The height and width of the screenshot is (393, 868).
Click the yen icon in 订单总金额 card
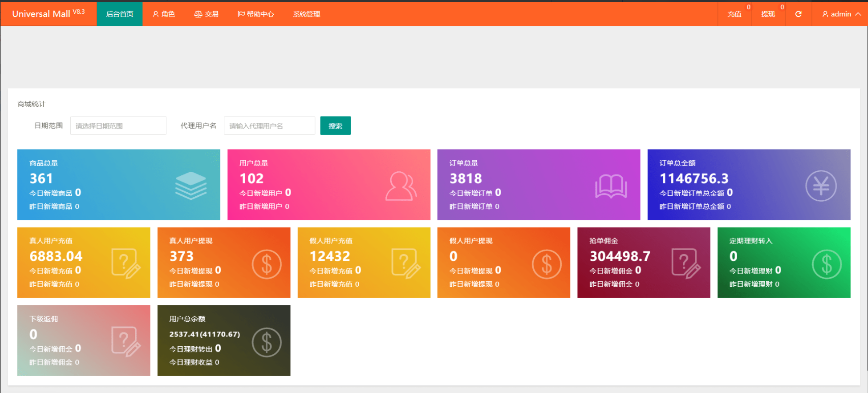(x=821, y=186)
